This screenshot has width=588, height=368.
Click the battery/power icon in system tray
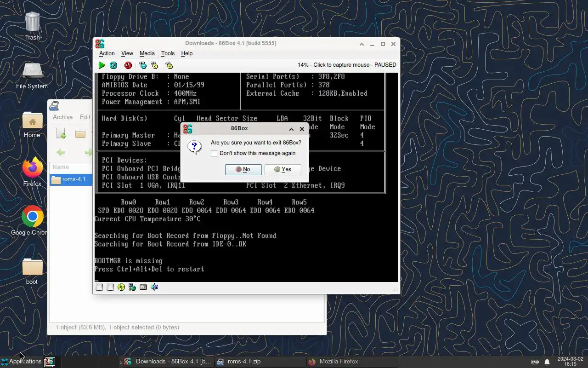[x=535, y=362]
